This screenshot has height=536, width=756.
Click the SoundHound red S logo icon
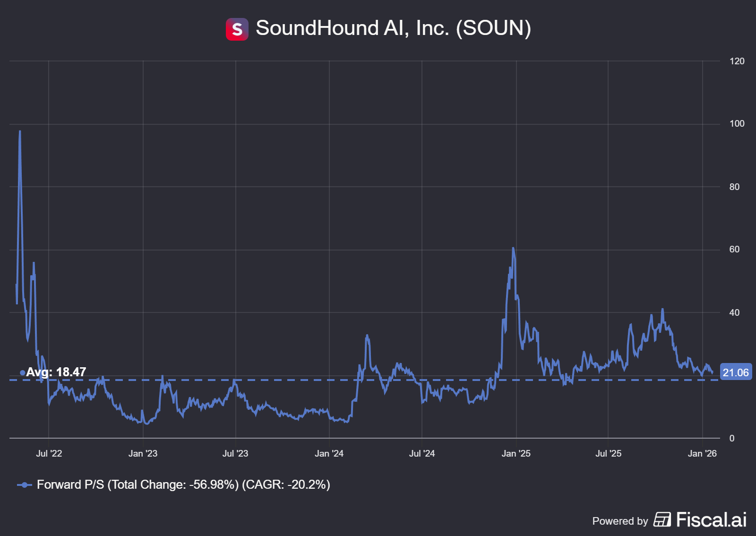[237, 29]
